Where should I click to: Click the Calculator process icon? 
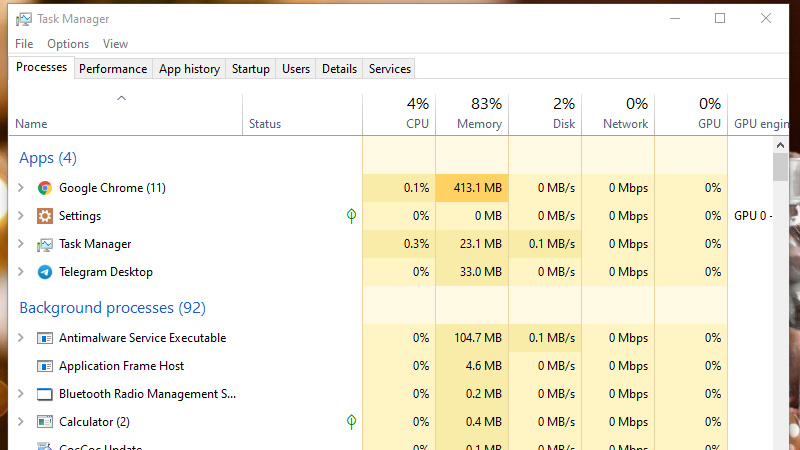click(x=44, y=422)
